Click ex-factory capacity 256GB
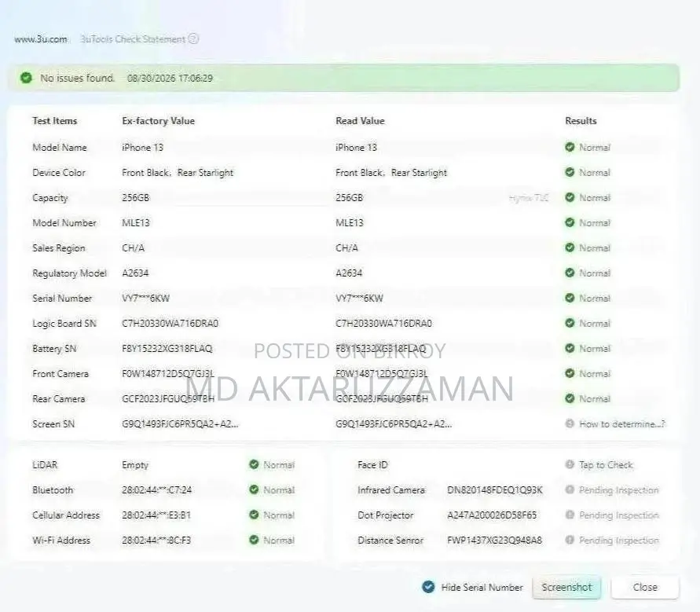Viewport: 700px width, 612px height. 136,198
